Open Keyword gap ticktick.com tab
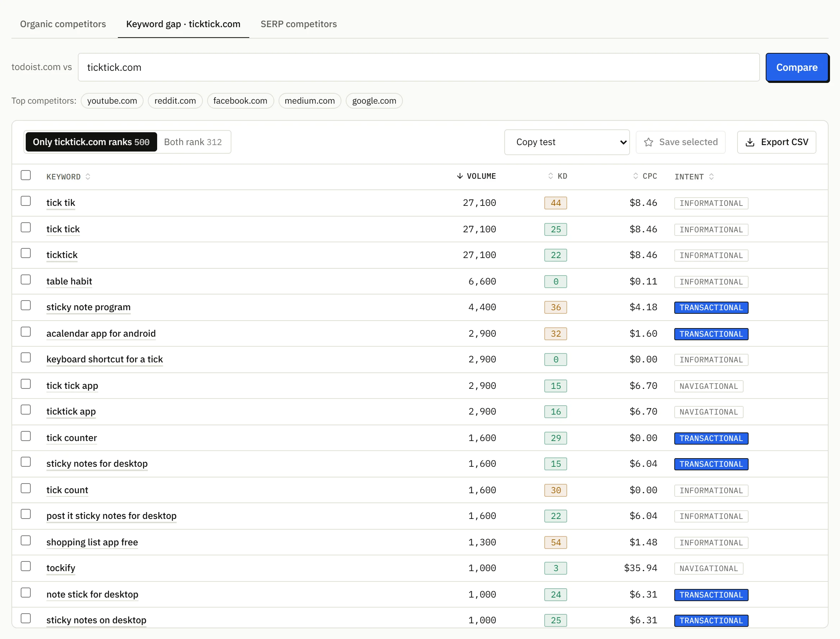 (183, 24)
